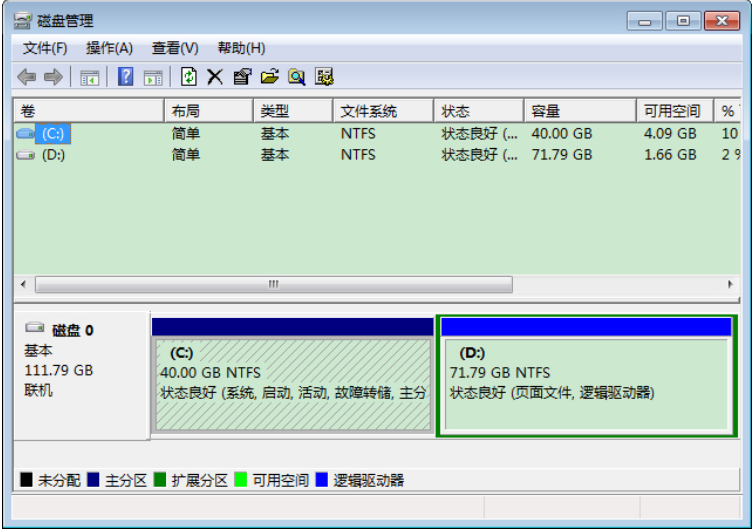Open the 文件(F) menu

[x=45, y=48]
